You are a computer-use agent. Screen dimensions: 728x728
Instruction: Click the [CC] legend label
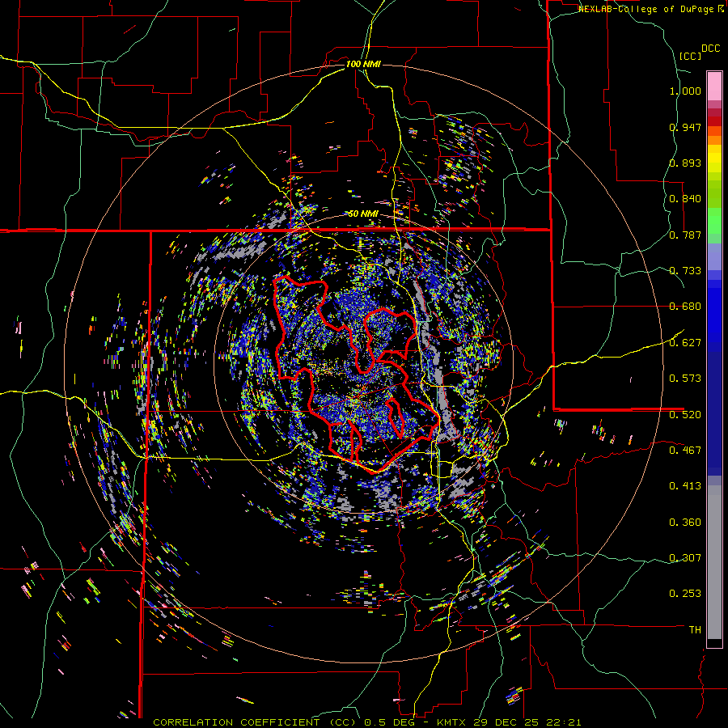pyautogui.click(x=690, y=56)
